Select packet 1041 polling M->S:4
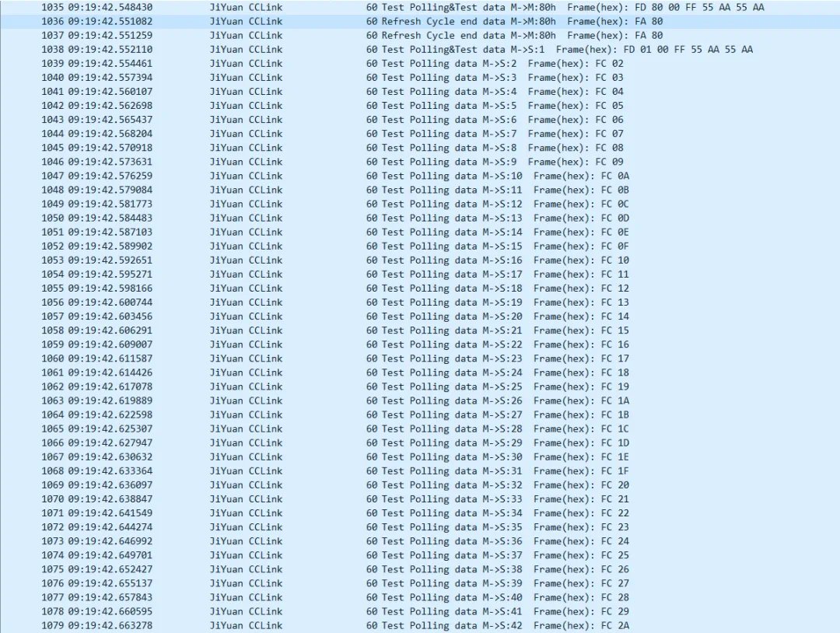The width and height of the screenshot is (840, 633). tap(420, 92)
